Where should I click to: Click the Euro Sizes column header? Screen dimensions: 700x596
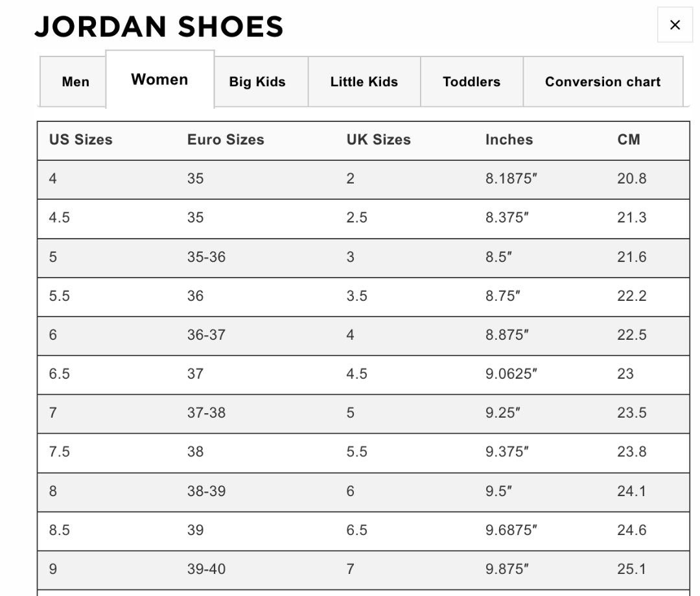[x=226, y=140]
